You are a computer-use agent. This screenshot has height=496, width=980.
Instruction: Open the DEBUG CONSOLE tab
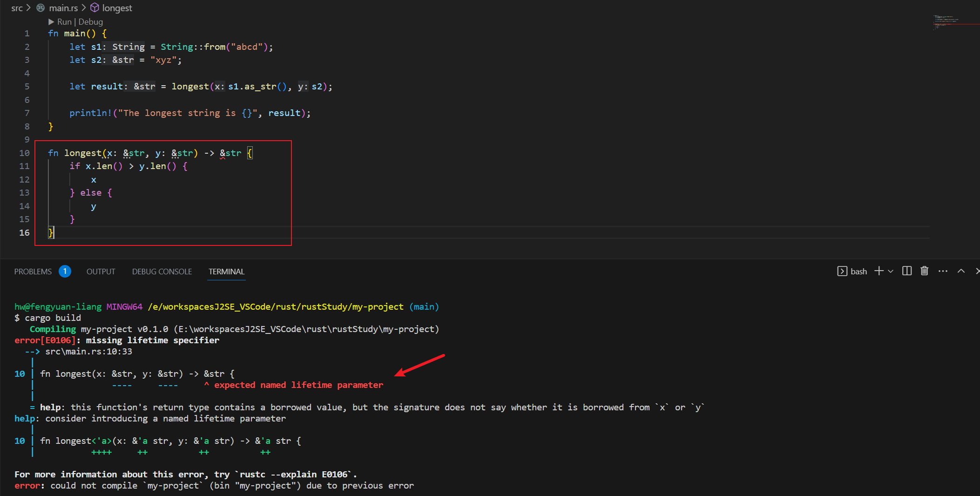[162, 272]
